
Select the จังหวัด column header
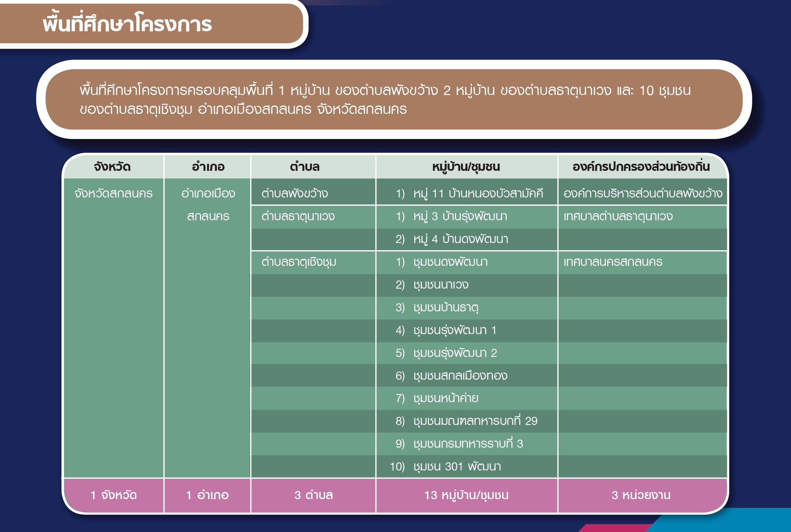(x=112, y=167)
